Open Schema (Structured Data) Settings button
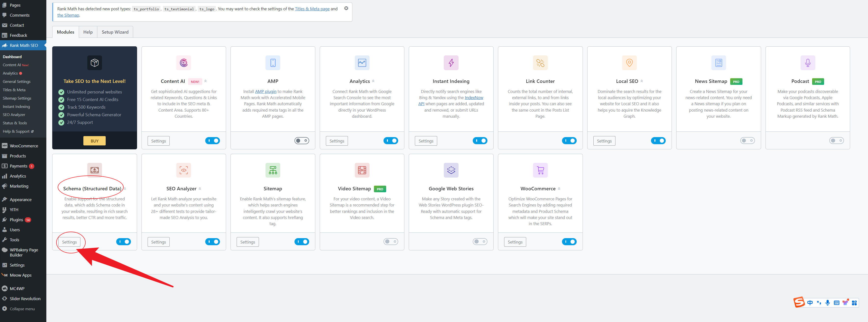Viewport: 868px width, 322px height. pos(69,242)
